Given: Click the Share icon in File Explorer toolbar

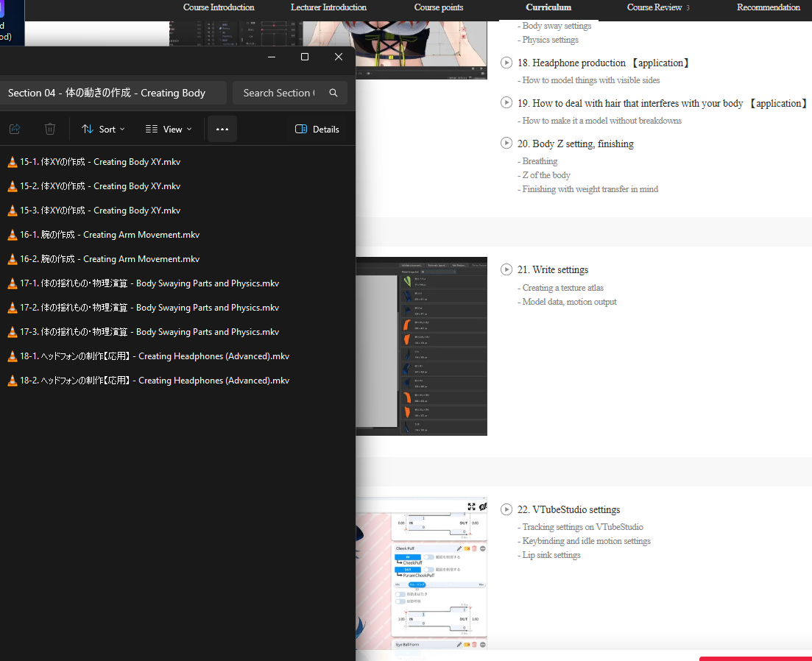Looking at the screenshot, I should pos(15,129).
